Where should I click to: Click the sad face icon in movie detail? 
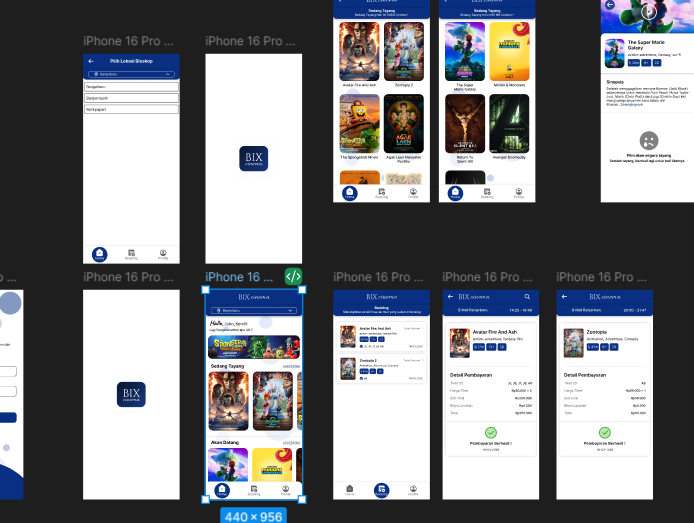(648, 140)
